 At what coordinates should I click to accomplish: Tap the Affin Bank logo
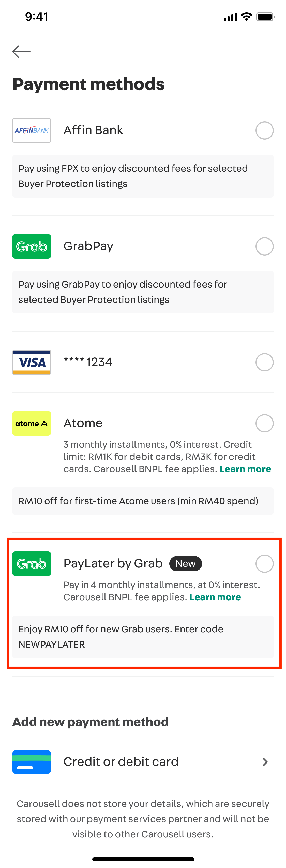(x=32, y=130)
